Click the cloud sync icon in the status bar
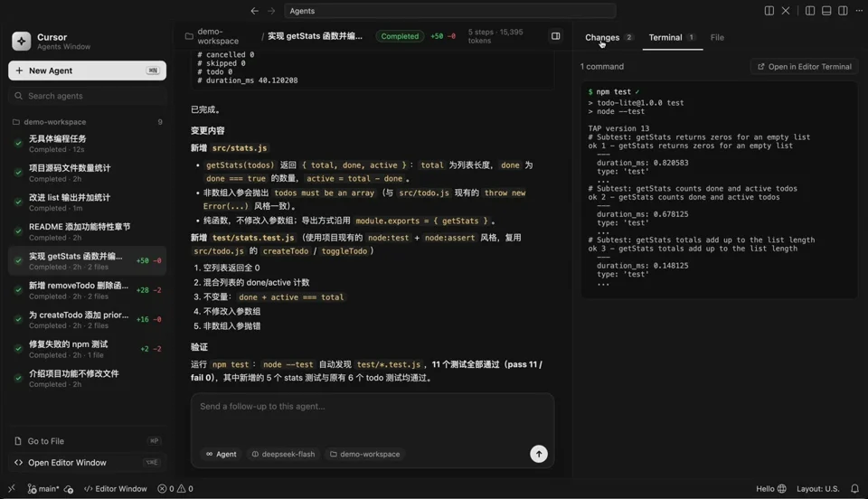 (x=69, y=488)
